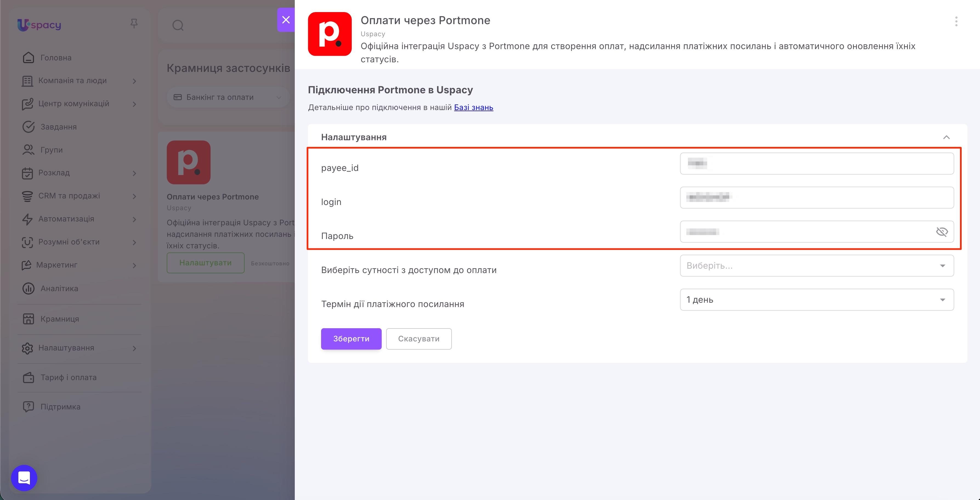Open Банкінг та оплати category dropdown

(x=228, y=97)
